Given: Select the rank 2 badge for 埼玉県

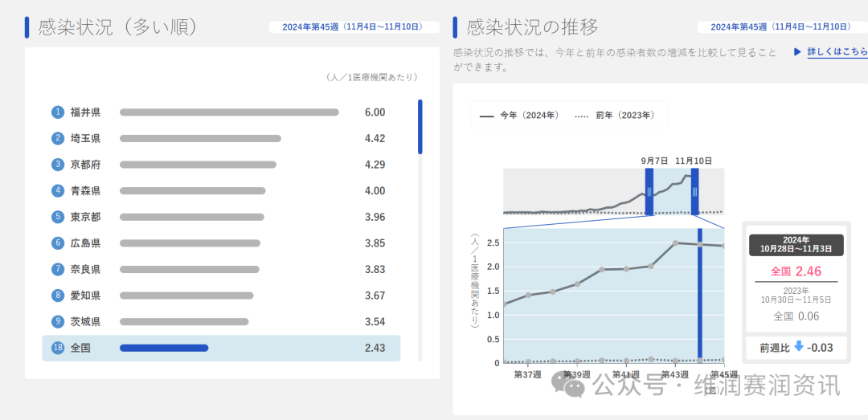Looking at the screenshot, I should coord(58,138).
